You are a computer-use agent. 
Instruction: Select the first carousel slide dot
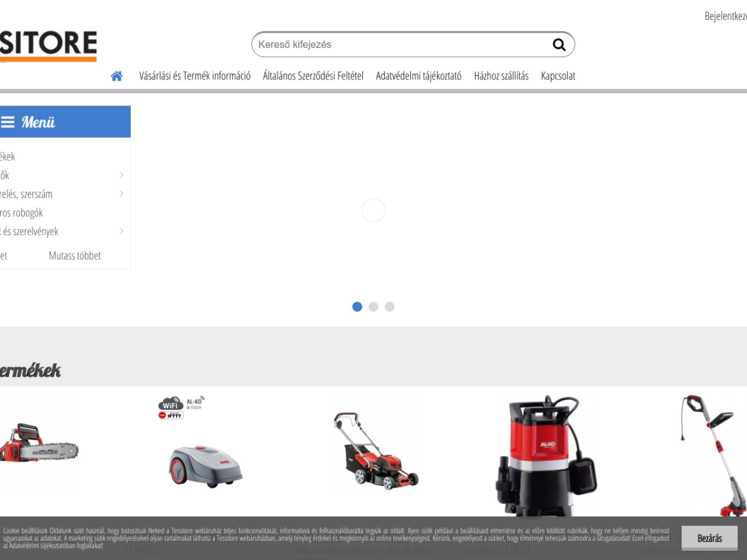point(357,307)
